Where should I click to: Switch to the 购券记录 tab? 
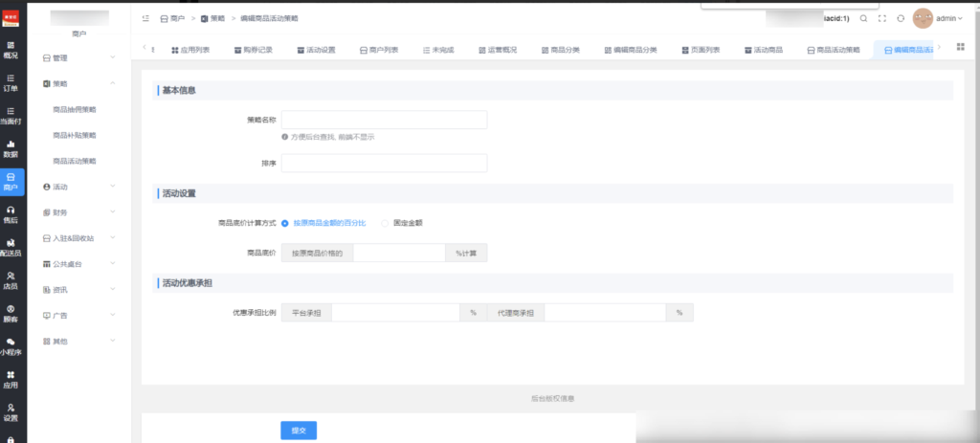pyautogui.click(x=254, y=50)
